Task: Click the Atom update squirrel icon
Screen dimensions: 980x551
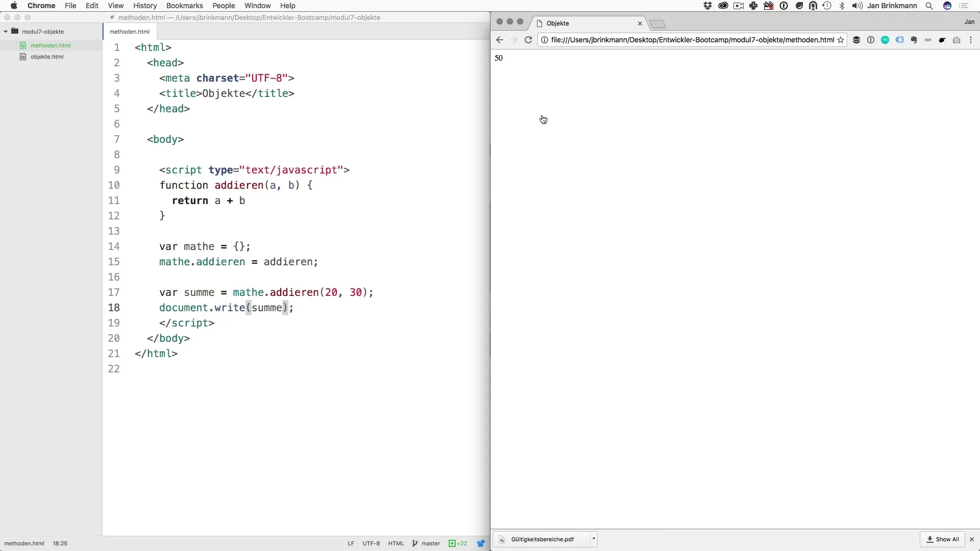Action: click(x=481, y=543)
